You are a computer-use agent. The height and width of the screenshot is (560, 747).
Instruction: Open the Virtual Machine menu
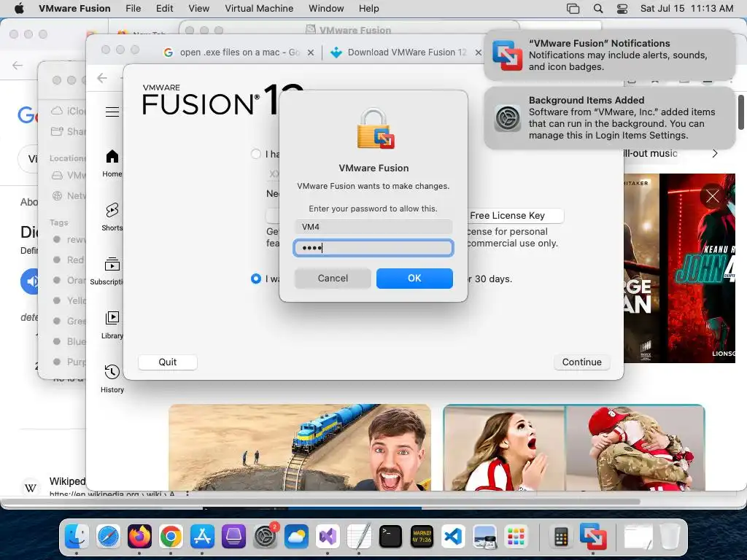pos(259,9)
